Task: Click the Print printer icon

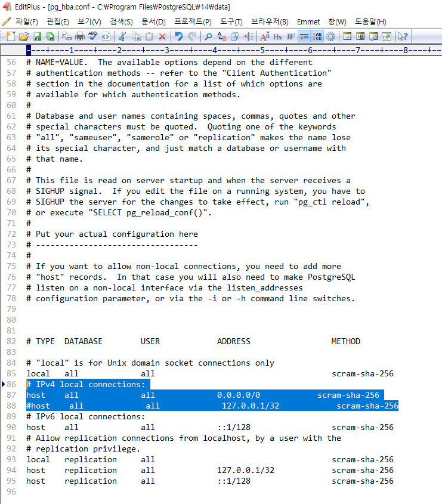Action: click(x=80, y=36)
